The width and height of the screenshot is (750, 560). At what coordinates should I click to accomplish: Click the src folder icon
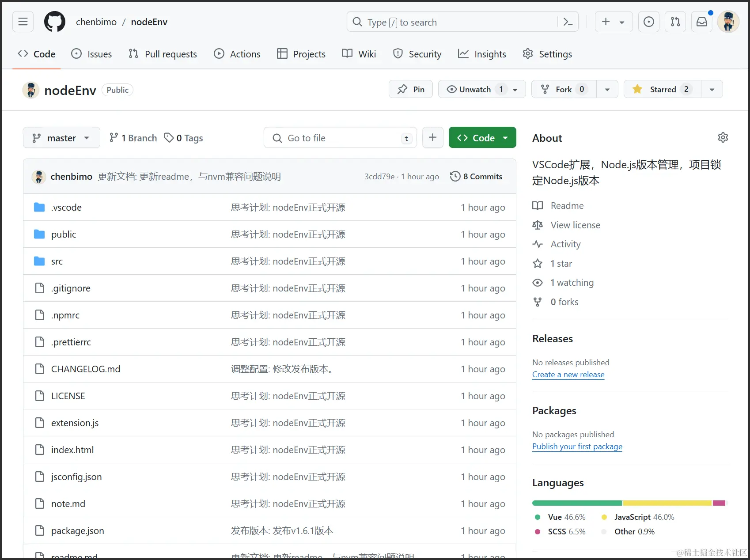(x=39, y=261)
